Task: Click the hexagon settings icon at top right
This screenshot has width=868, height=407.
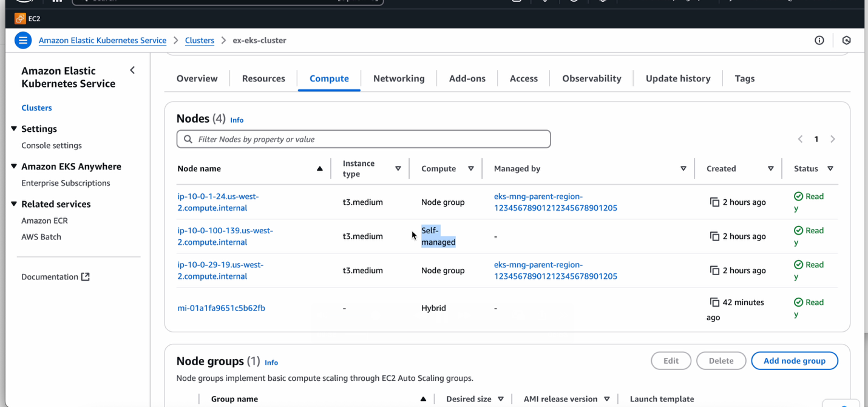Action: point(846,41)
